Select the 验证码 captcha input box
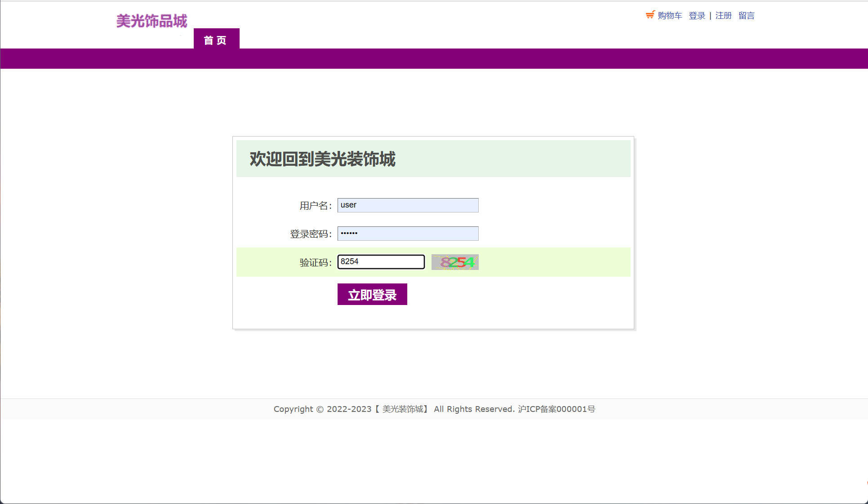 tap(381, 261)
